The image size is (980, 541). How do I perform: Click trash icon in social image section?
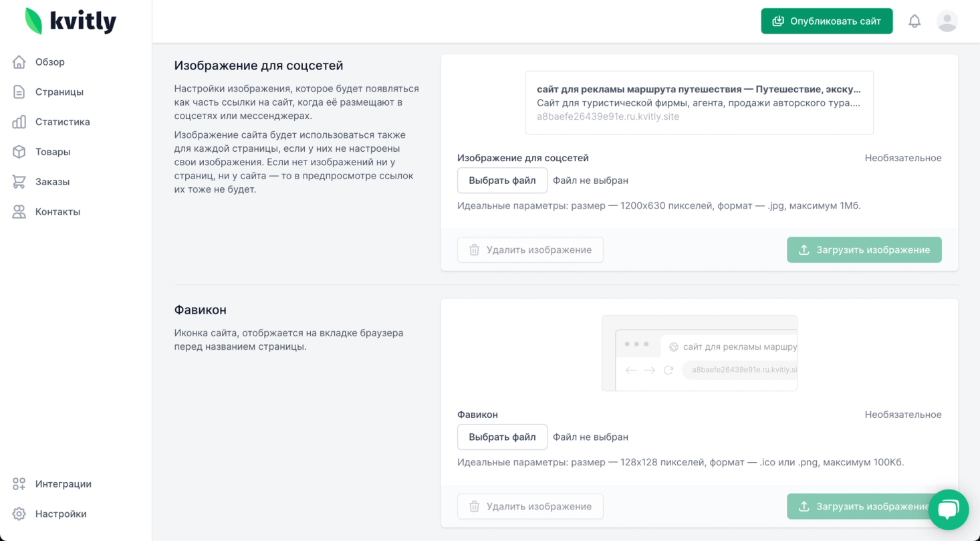475,250
